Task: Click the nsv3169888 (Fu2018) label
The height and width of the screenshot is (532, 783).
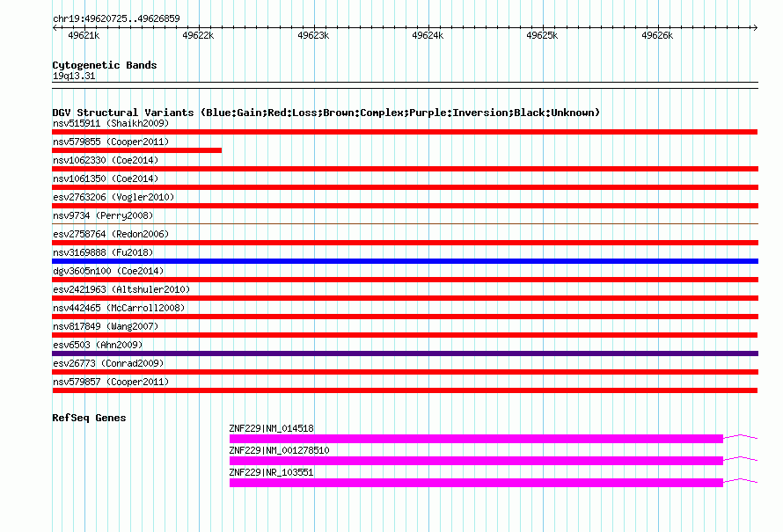Action: click(x=103, y=252)
